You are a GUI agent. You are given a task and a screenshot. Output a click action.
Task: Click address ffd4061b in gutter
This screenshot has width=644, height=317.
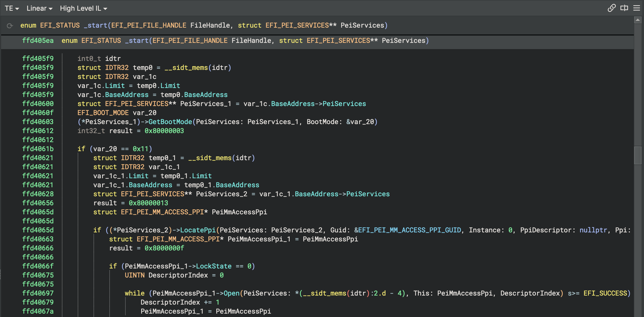(x=38, y=149)
